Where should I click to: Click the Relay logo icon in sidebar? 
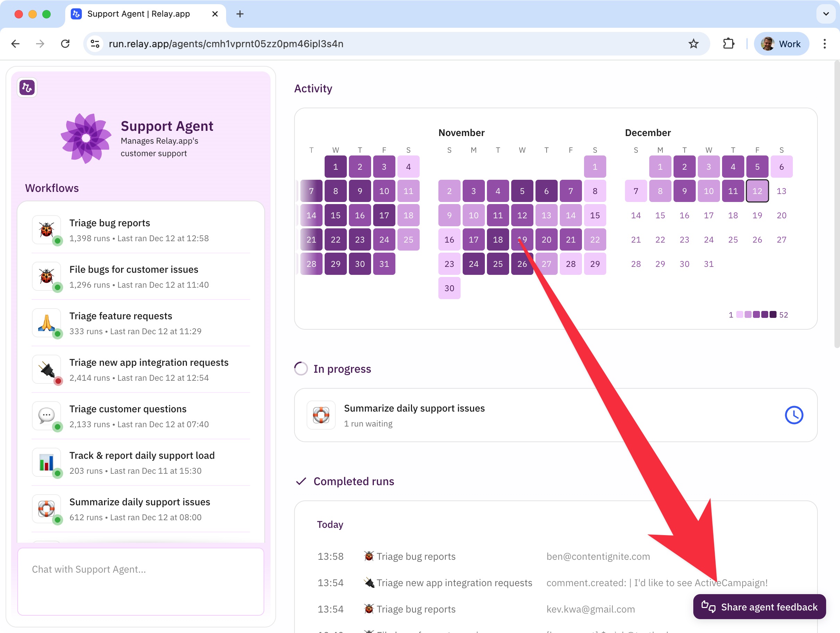coord(27,88)
